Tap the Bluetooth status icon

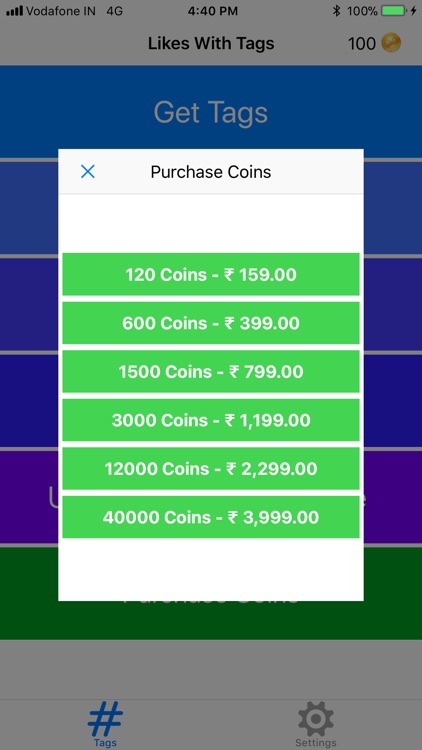pyautogui.click(x=337, y=11)
